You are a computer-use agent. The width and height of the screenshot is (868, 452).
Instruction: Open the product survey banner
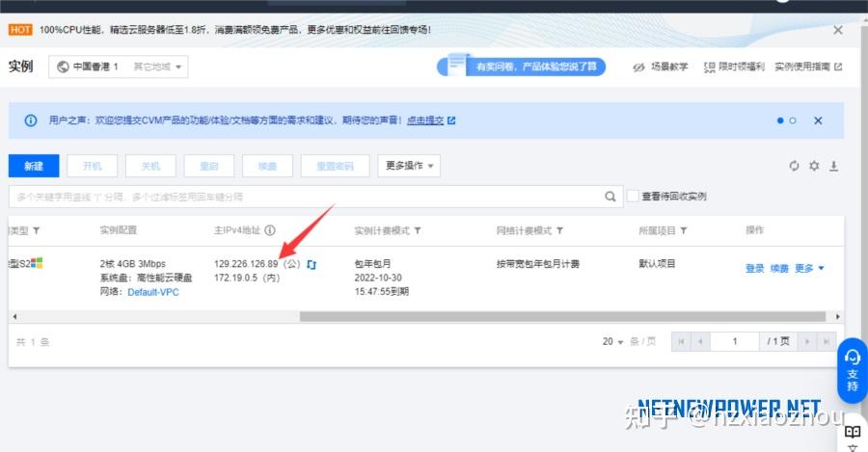(522, 66)
